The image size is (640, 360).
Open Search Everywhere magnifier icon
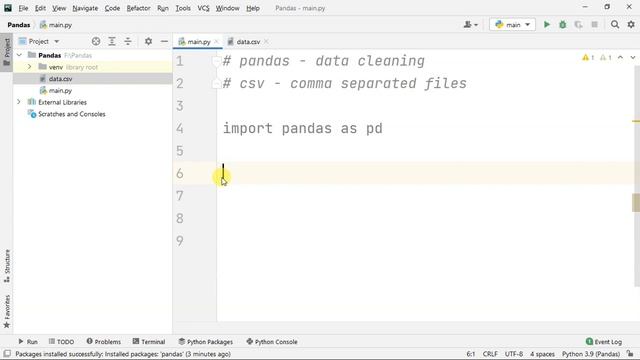tap(615, 25)
